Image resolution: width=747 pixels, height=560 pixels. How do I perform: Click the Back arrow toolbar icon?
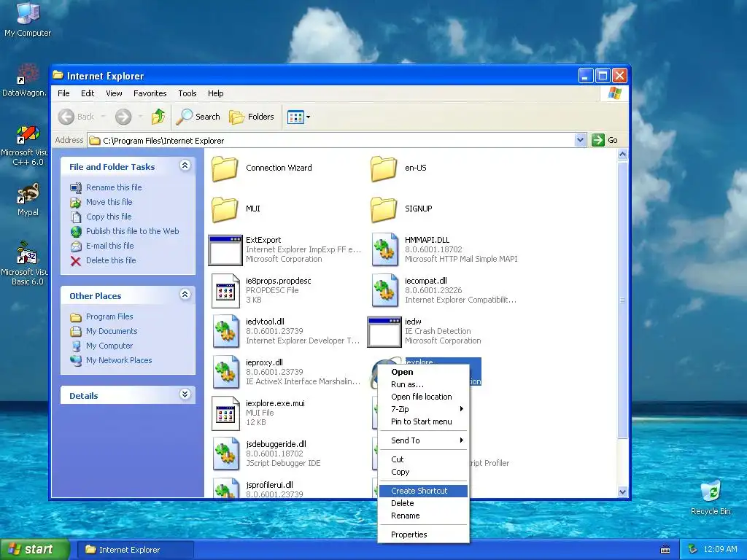pyautogui.click(x=66, y=117)
